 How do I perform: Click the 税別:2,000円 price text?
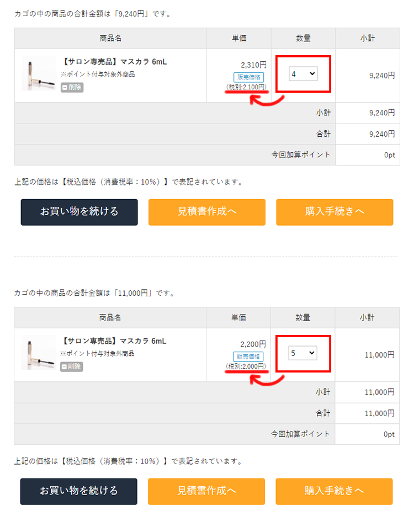246,366
